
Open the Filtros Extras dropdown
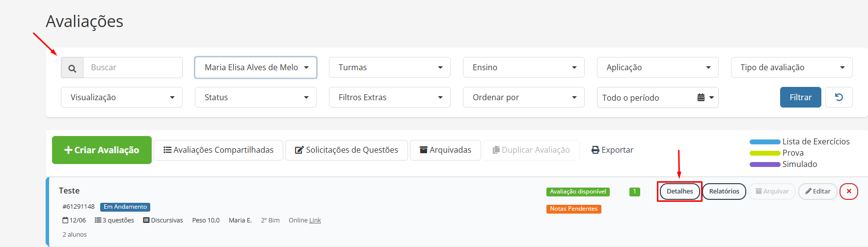[390, 97]
